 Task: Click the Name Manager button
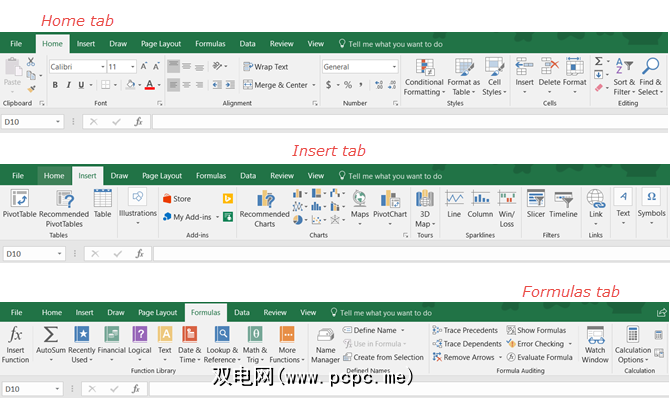(x=325, y=345)
